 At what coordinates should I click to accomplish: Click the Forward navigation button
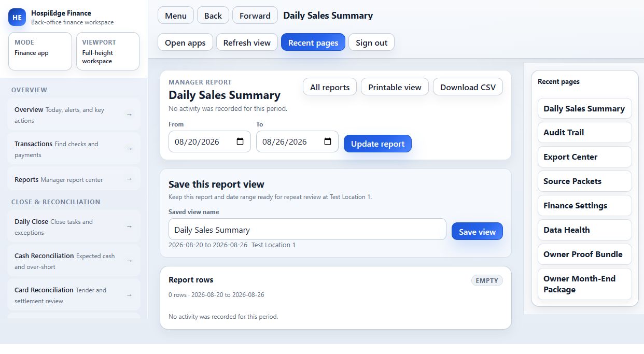[x=255, y=16]
